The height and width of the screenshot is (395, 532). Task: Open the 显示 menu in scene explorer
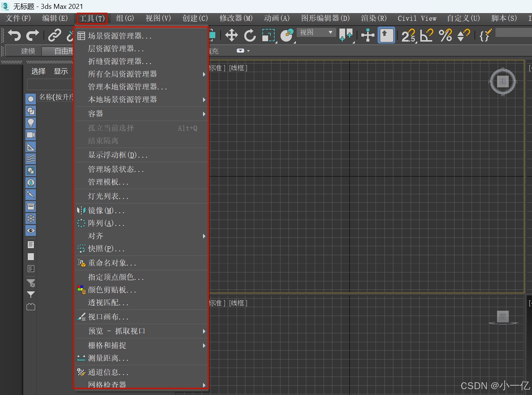[61, 71]
